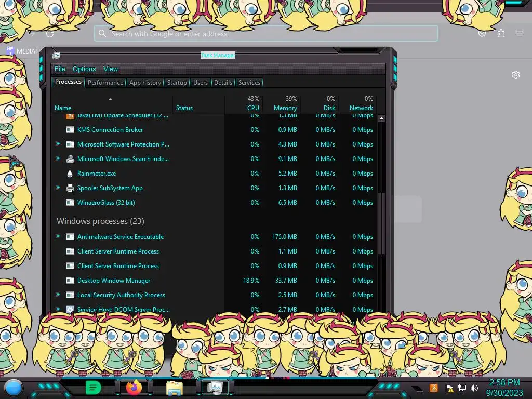Open the File menu in Task Manager

tap(60, 69)
